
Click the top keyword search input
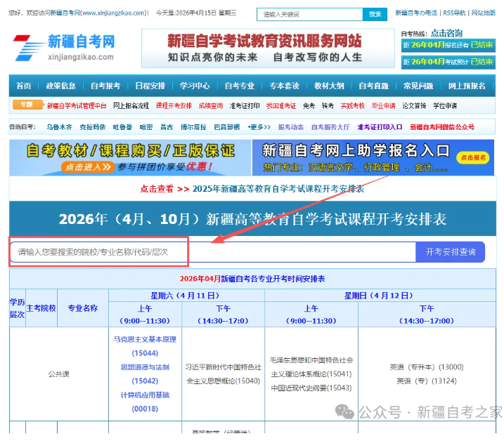pyautogui.click(x=309, y=15)
